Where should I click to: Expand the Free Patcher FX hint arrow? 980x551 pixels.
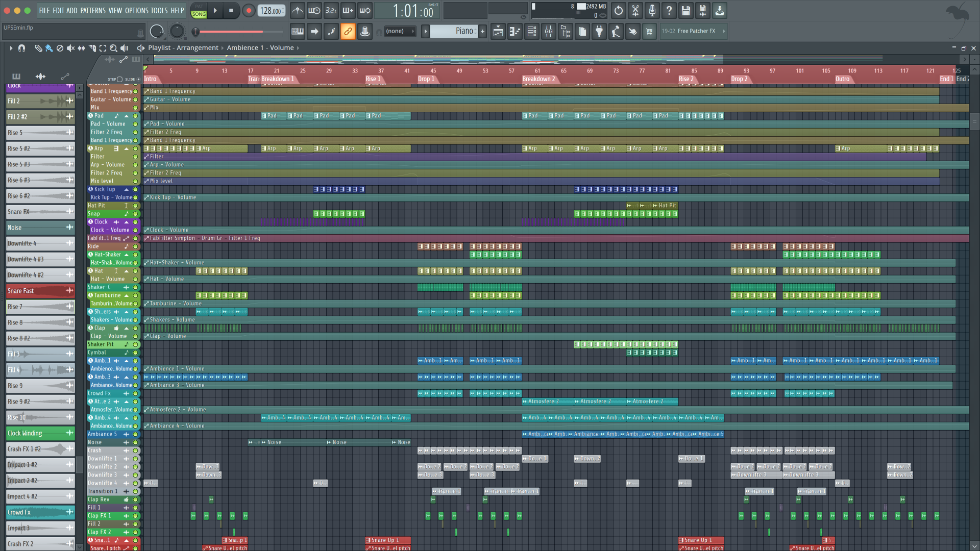(x=724, y=31)
